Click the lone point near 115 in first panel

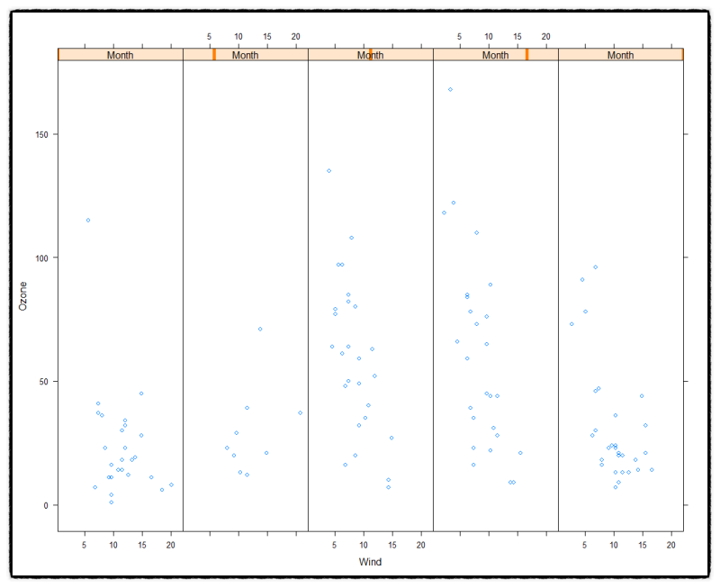87,218
